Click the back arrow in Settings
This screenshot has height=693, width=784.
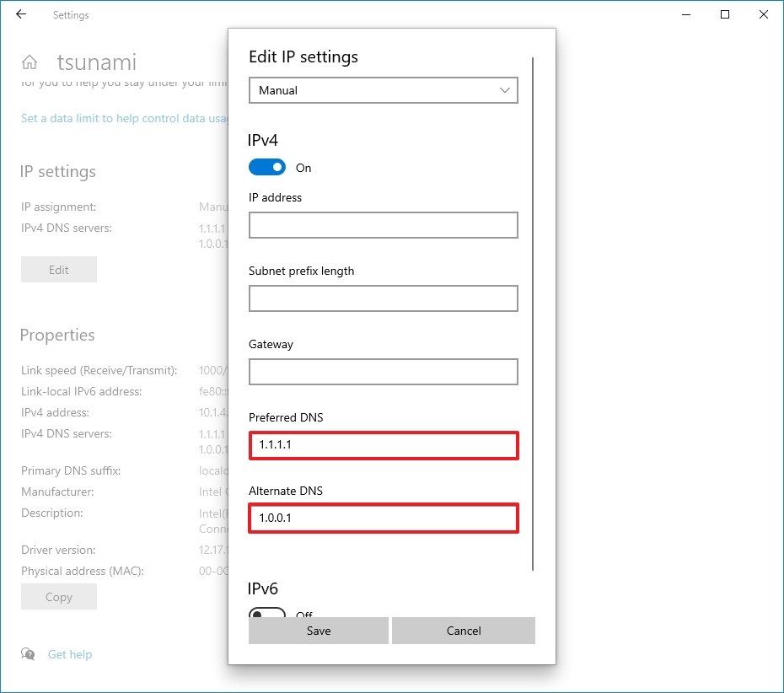(20, 14)
